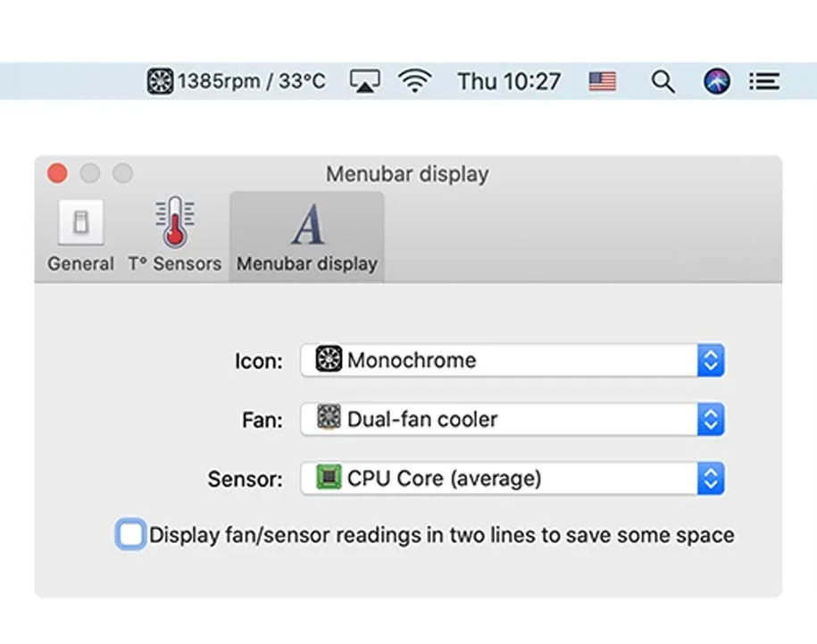
Task: Expand the Fan dropdown showing Dual-fan cooler
Action: pos(512,420)
